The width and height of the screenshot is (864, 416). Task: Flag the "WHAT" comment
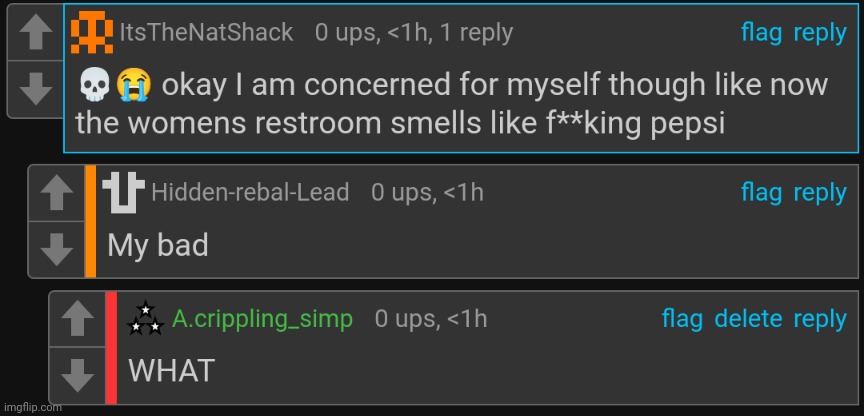tap(682, 320)
